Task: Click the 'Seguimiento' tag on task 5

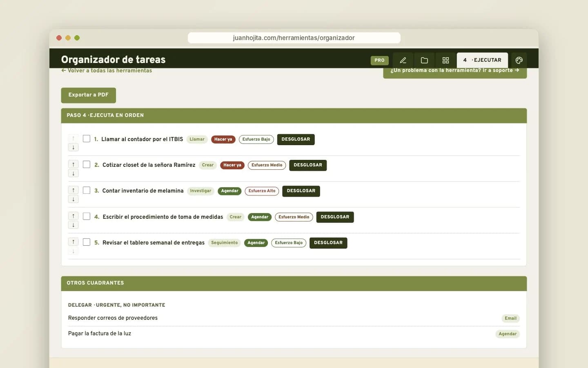Action: pyautogui.click(x=224, y=243)
